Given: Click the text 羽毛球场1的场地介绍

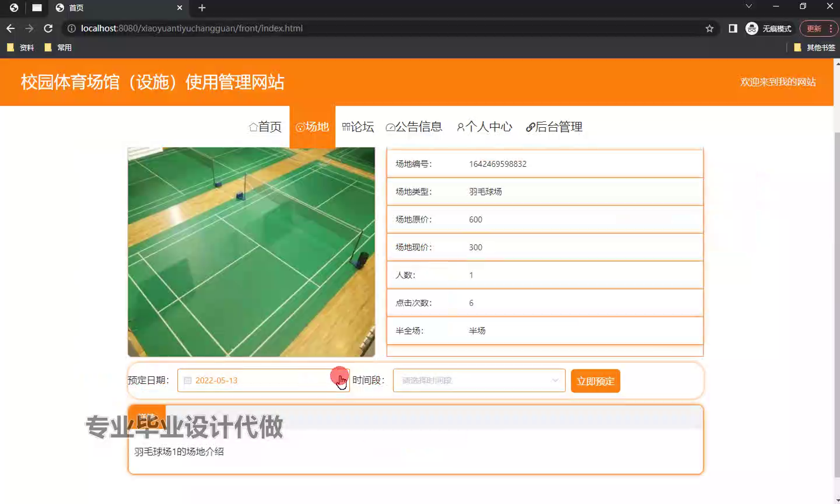Looking at the screenshot, I should click(x=179, y=452).
